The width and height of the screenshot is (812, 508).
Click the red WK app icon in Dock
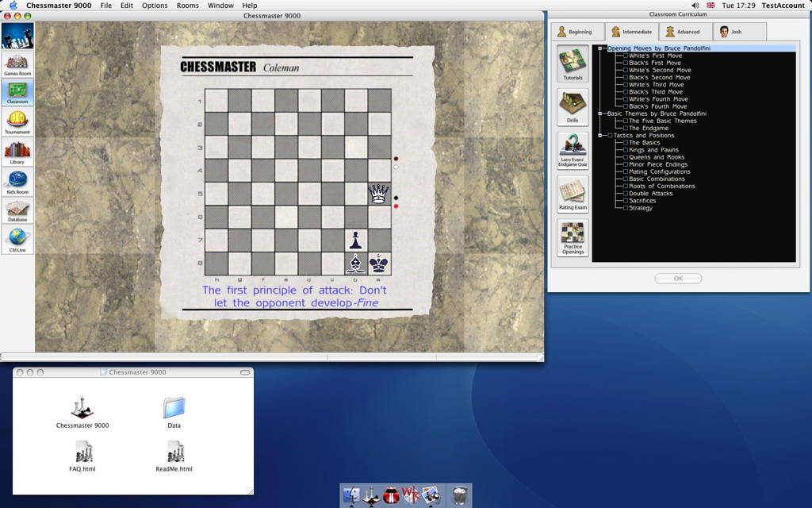point(412,495)
